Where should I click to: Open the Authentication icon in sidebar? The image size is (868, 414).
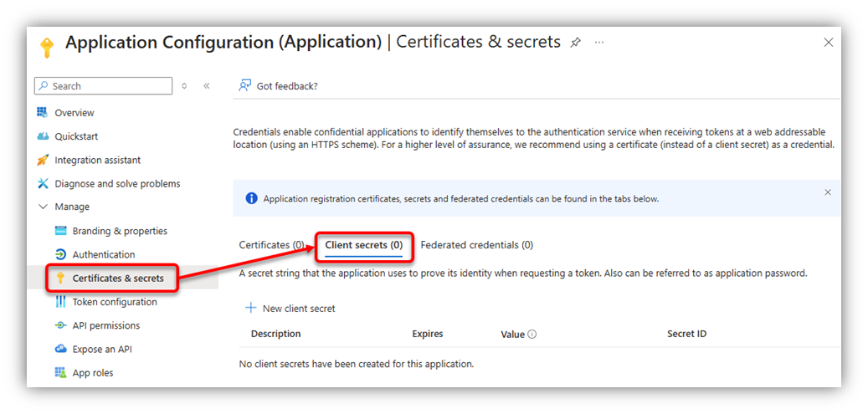[x=61, y=254]
